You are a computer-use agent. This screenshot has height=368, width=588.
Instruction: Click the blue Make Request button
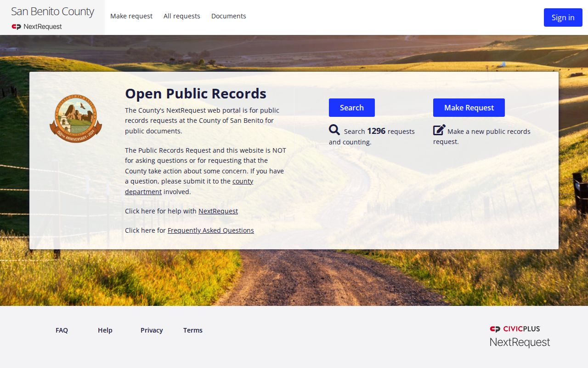[469, 108]
